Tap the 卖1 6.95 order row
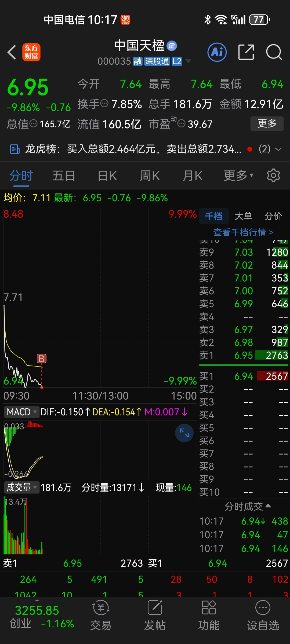290x644 pixels. [244, 355]
